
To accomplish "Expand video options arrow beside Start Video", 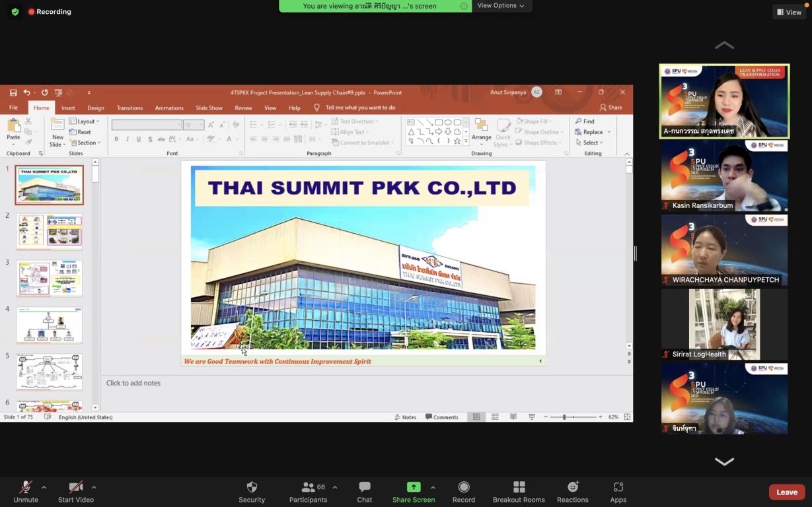I will [94, 487].
